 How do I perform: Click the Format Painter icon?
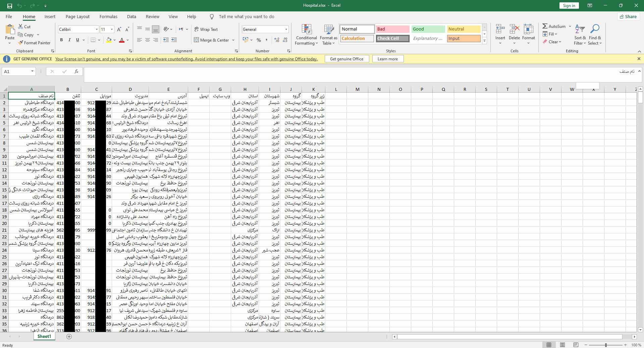pyautogui.click(x=21, y=43)
